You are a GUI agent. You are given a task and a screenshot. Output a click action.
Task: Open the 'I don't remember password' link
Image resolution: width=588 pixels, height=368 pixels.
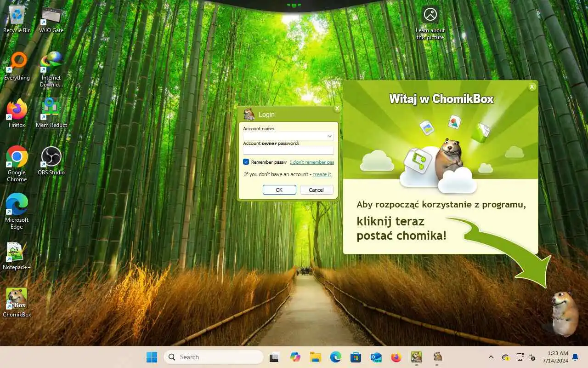(x=312, y=162)
